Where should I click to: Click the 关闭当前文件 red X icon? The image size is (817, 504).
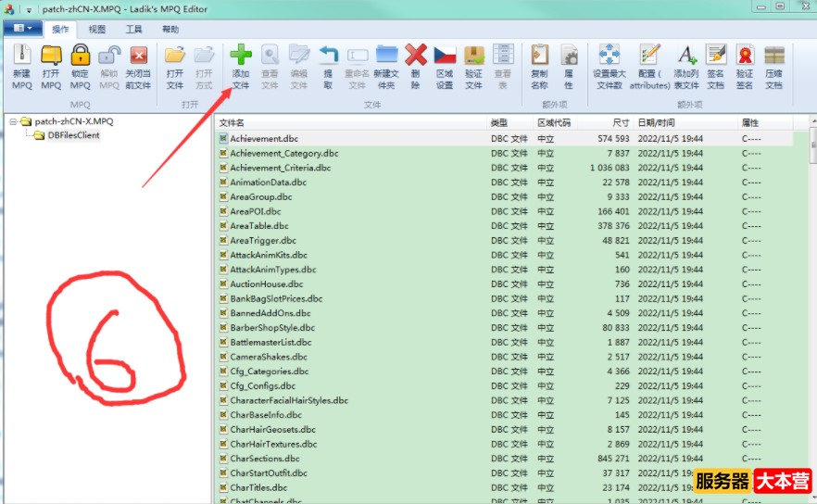139,56
